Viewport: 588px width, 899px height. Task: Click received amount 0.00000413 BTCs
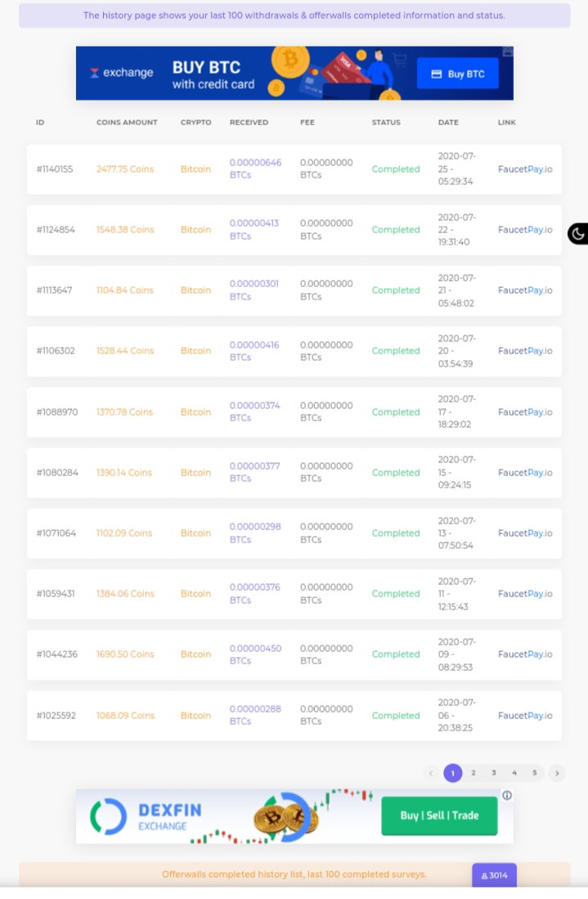pyautogui.click(x=254, y=229)
